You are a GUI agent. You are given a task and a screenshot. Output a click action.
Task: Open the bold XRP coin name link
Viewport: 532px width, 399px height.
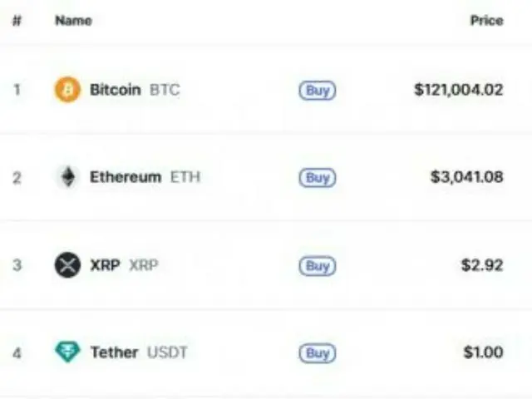pyautogui.click(x=105, y=265)
